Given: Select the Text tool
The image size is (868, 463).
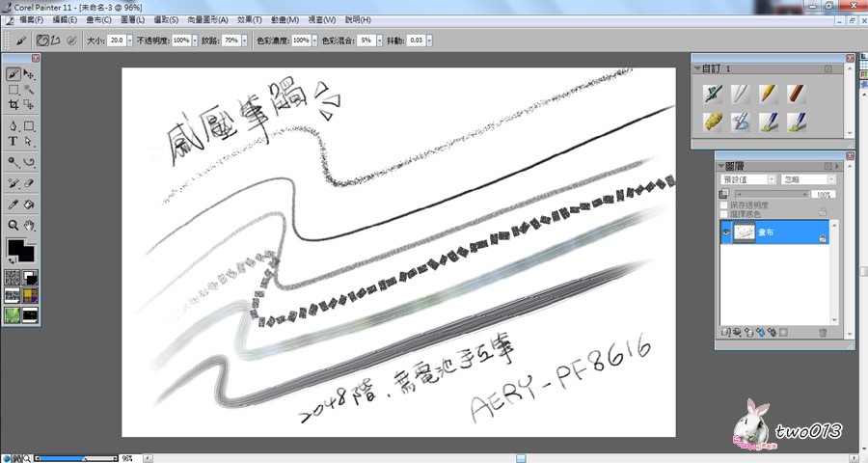Looking at the screenshot, I should (x=14, y=141).
